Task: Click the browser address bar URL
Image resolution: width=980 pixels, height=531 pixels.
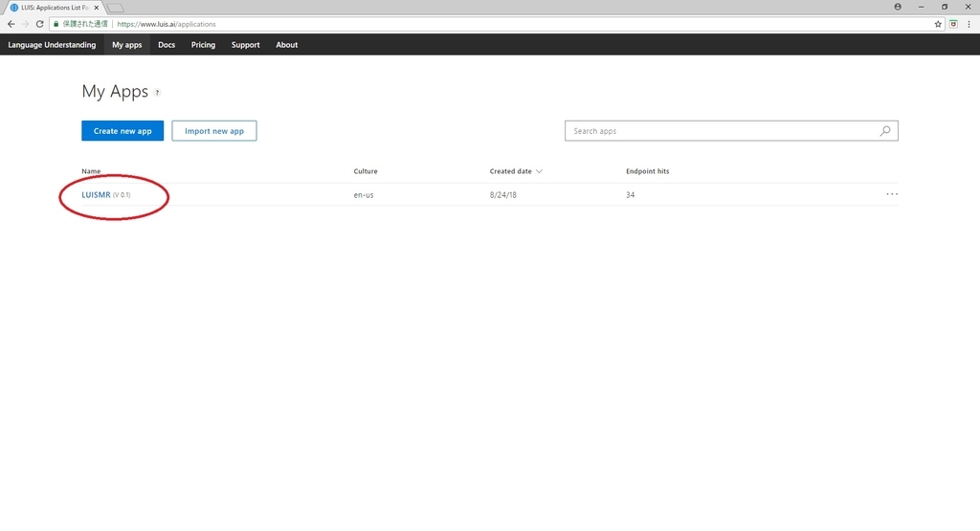Action: (x=167, y=24)
